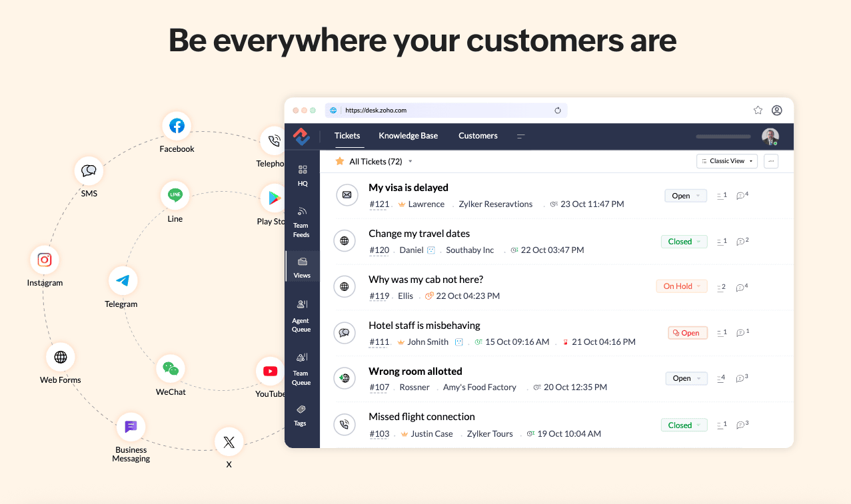Open thread count icon for ticket #107

click(x=721, y=378)
